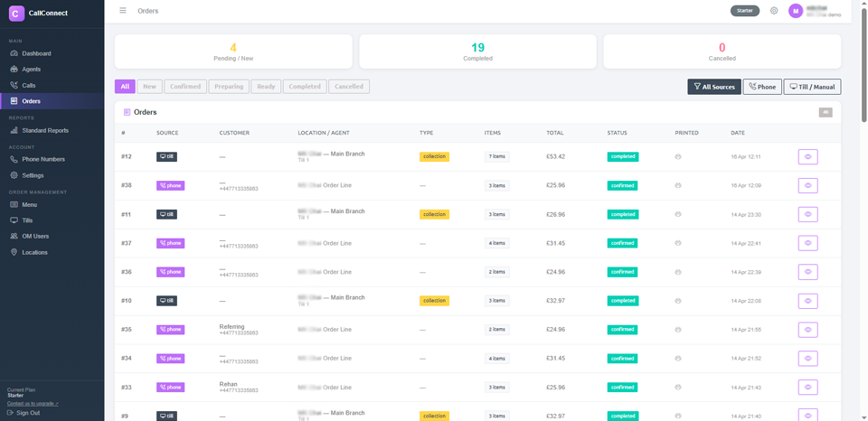The height and width of the screenshot is (421, 868).
Task: View order #37 via eye icon
Action: pos(807,243)
